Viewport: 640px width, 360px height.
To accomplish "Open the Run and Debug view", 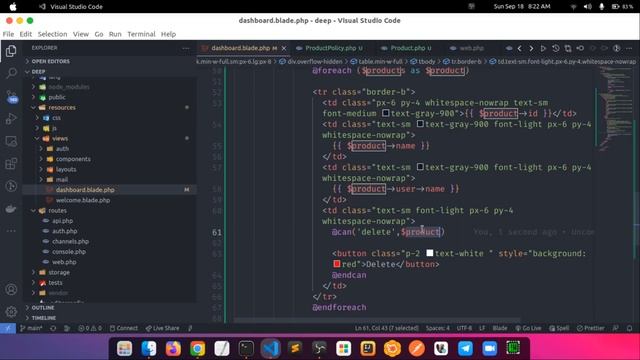I will coord(11,119).
